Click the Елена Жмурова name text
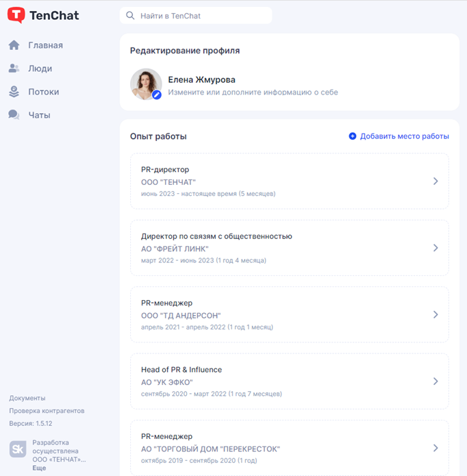 click(x=201, y=79)
